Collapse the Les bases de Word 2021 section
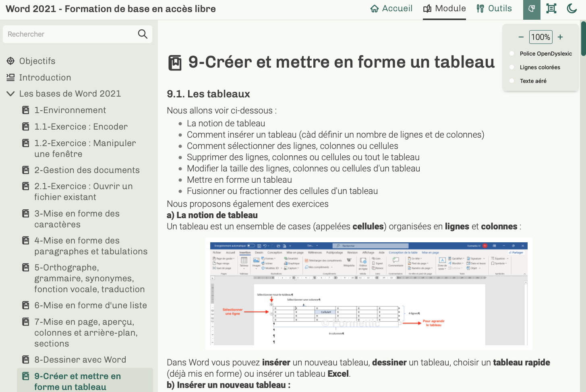The width and height of the screenshot is (586, 392). 10,94
